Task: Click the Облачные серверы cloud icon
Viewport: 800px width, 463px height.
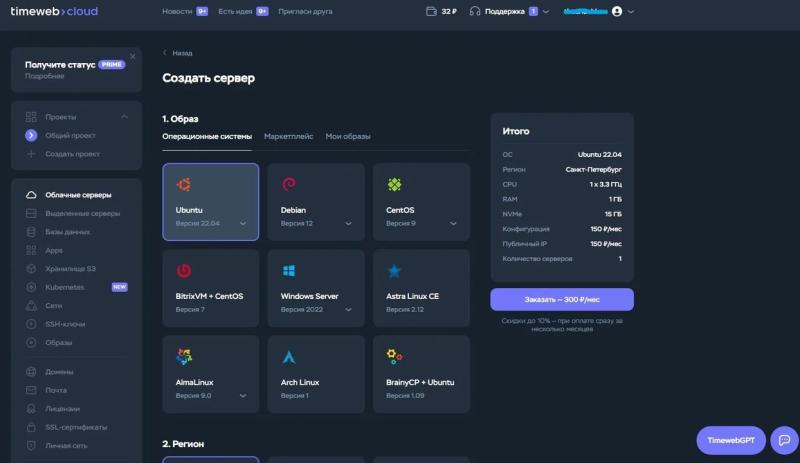Action: click(31, 195)
